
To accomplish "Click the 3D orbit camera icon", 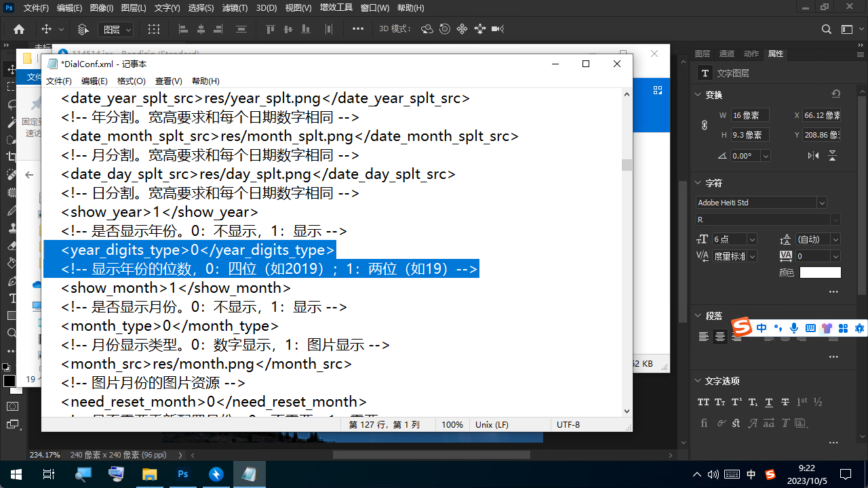I will pyautogui.click(x=427, y=29).
